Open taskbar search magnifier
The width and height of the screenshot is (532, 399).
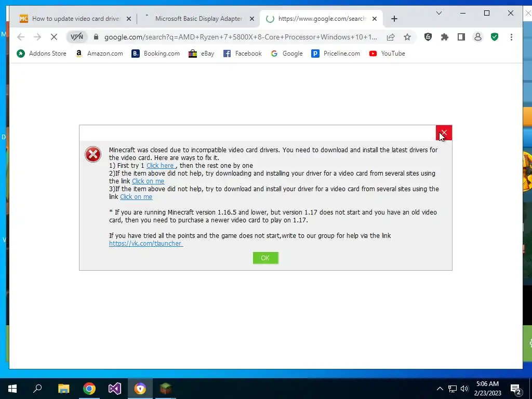coord(37,389)
